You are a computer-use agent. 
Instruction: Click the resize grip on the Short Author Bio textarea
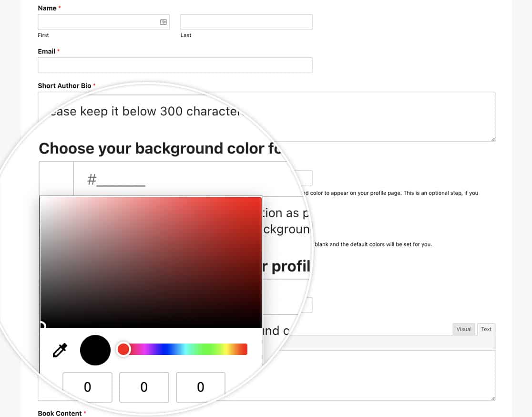point(492,139)
